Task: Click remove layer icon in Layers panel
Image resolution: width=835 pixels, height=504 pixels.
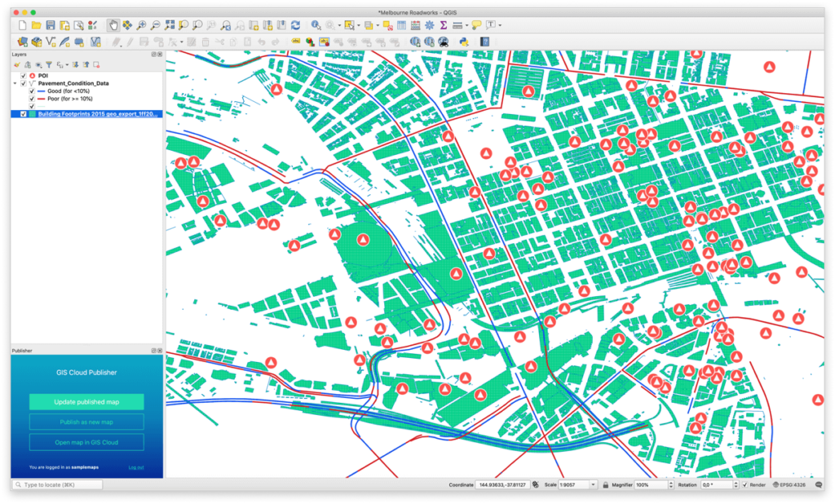Action: coord(96,65)
